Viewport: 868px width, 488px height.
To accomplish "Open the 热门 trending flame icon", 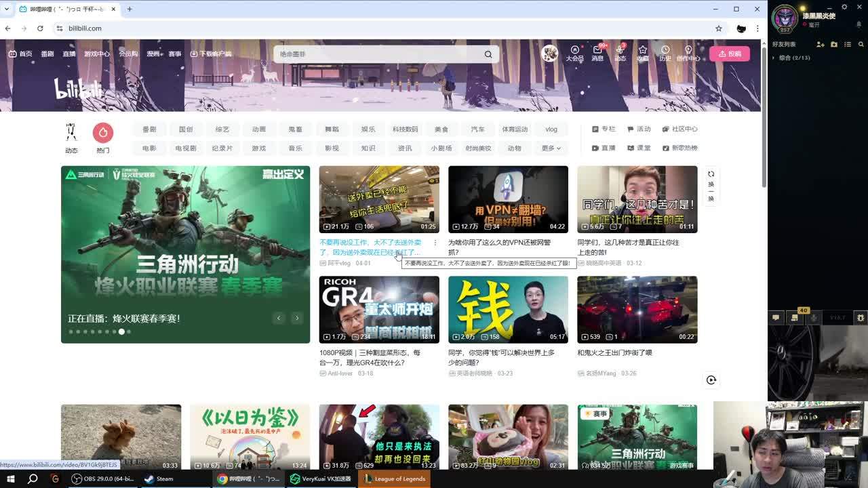I will (102, 133).
